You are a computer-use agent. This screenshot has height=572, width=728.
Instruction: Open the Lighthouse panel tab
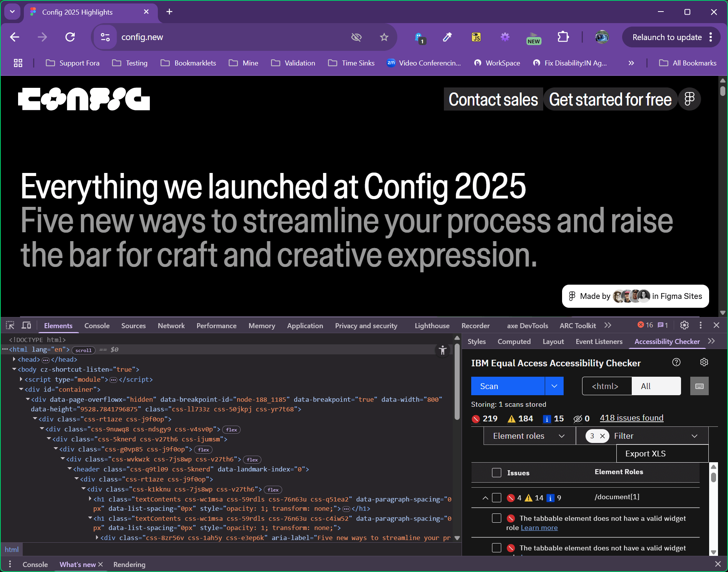click(432, 325)
